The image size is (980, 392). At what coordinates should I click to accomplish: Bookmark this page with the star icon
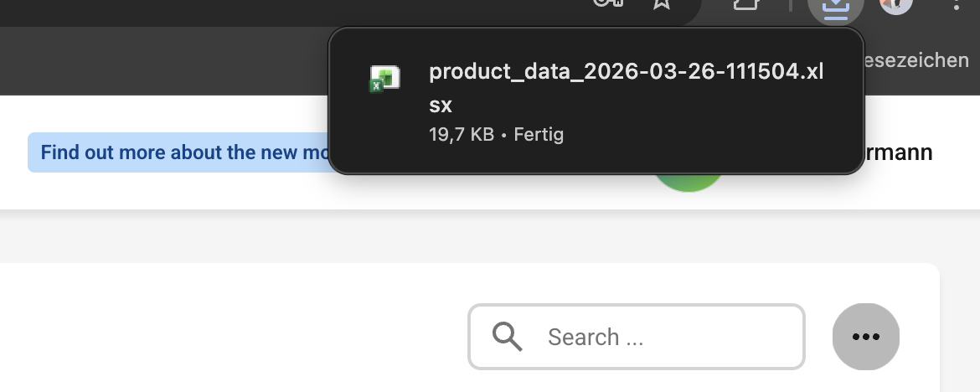click(x=662, y=3)
